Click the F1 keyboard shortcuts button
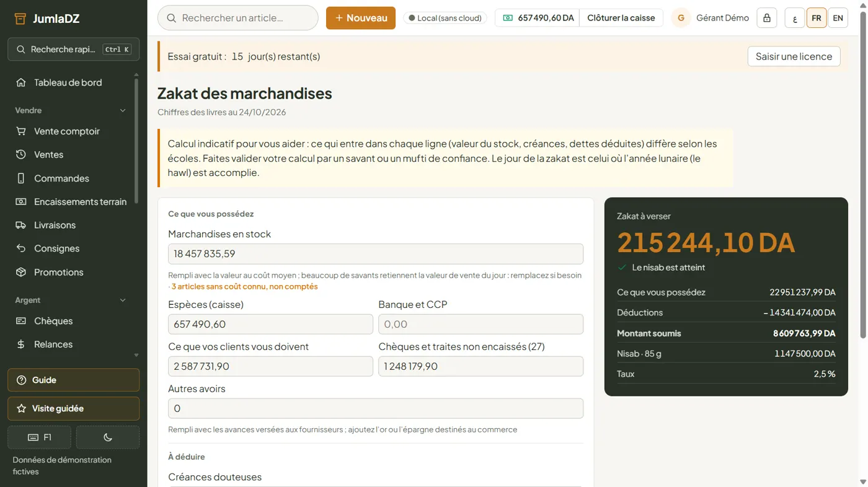Screen dimensions: 868x487 39,437
